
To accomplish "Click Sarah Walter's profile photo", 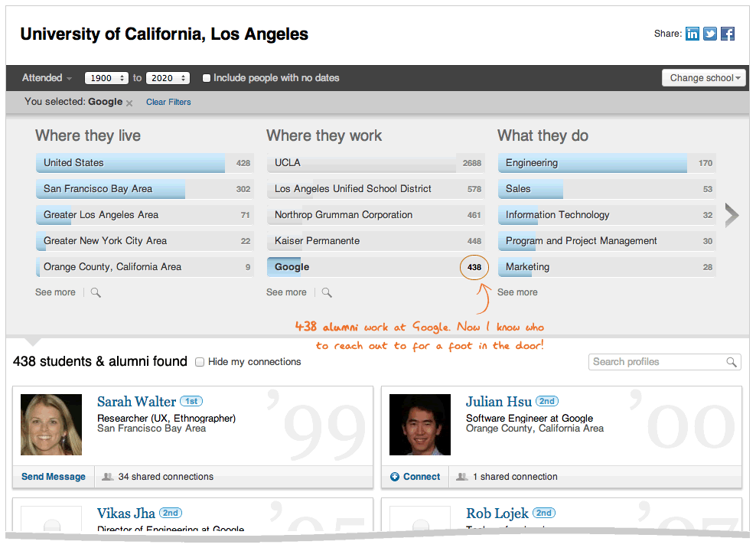I will pos(51,425).
